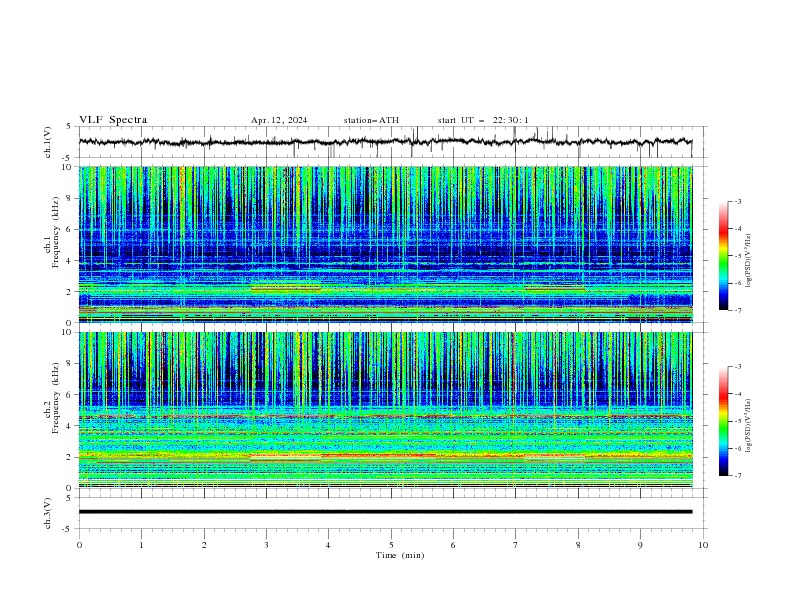The width and height of the screenshot is (792, 612).
Task: Click the ch.2 spectrogram panel
Action: 386,410
